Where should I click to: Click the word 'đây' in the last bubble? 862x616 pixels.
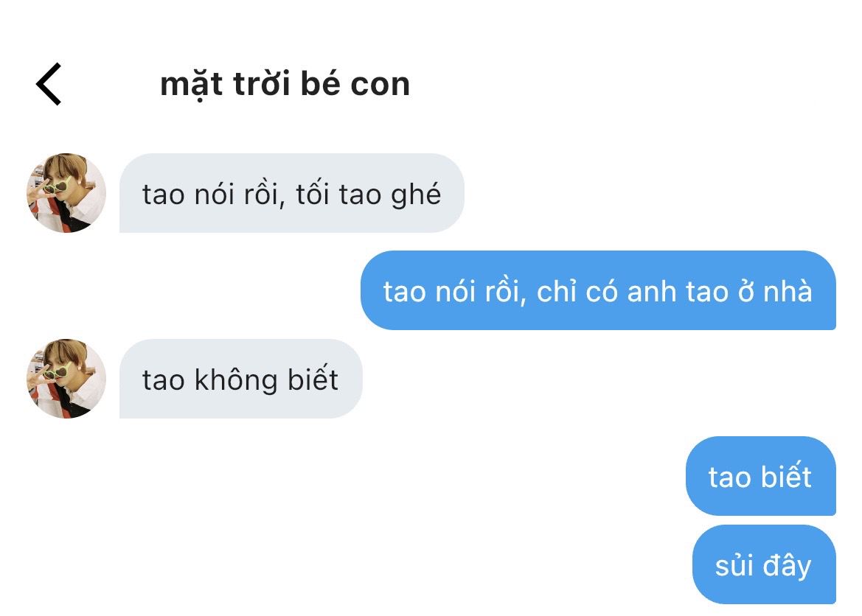click(788, 566)
